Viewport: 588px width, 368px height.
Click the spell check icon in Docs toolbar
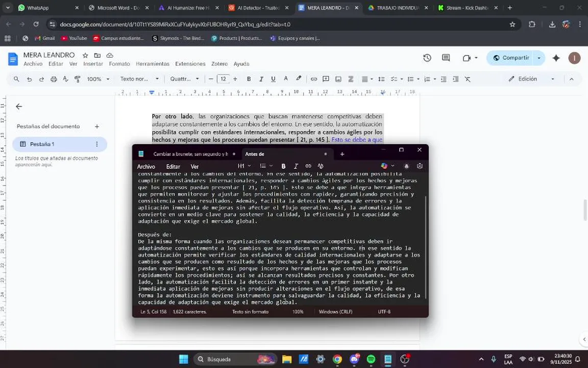(66, 79)
